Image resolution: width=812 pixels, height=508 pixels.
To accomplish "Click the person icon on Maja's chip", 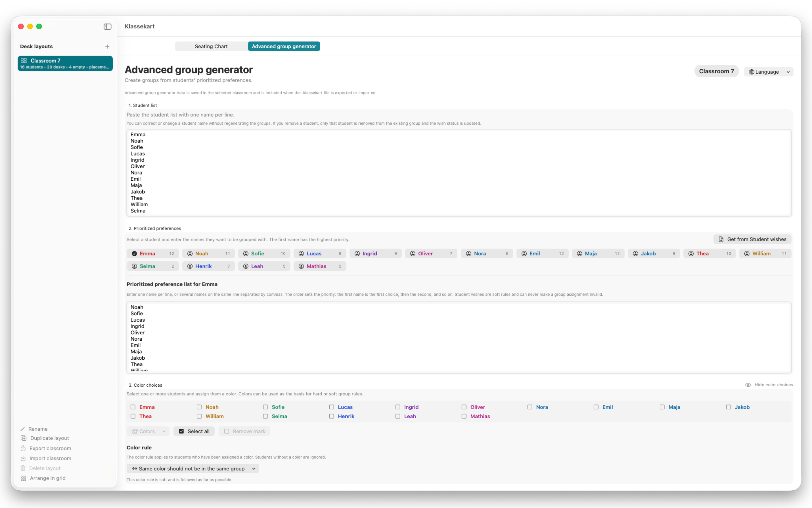I will (x=579, y=254).
